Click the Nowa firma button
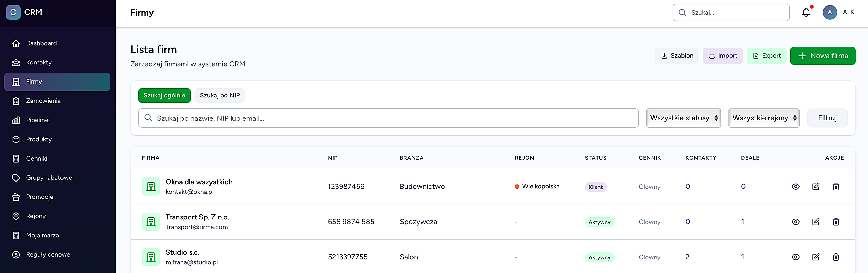This screenshot has height=273, width=868. pos(822,56)
